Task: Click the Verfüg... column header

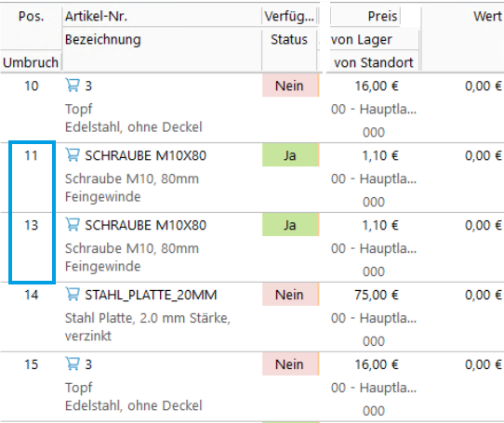Action: tap(289, 16)
